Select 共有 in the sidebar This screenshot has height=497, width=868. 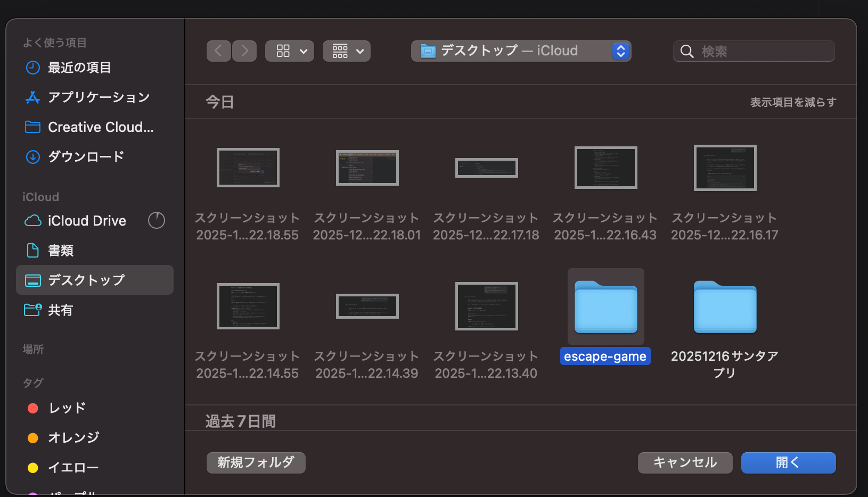pyautogui.click(x=61, y=310)
